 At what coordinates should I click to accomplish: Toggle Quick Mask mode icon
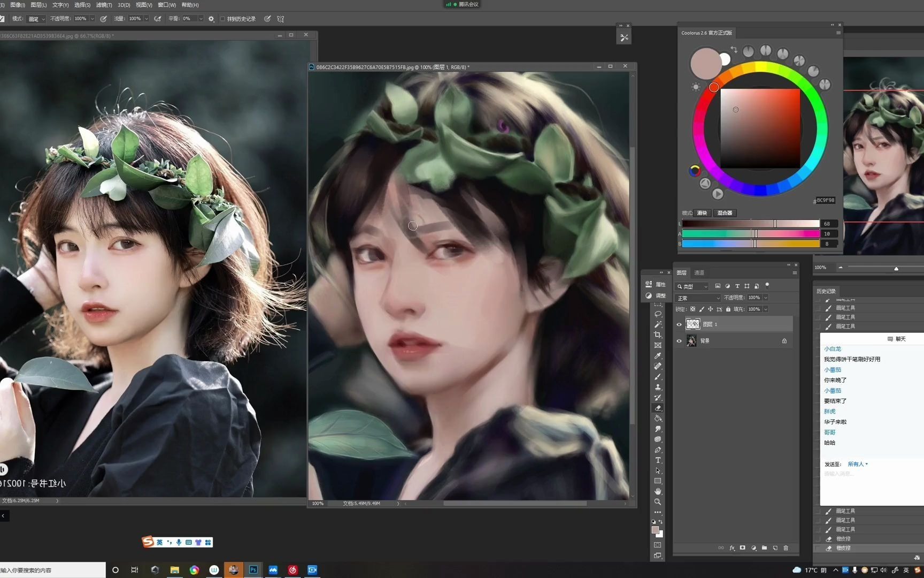point(658,545)
